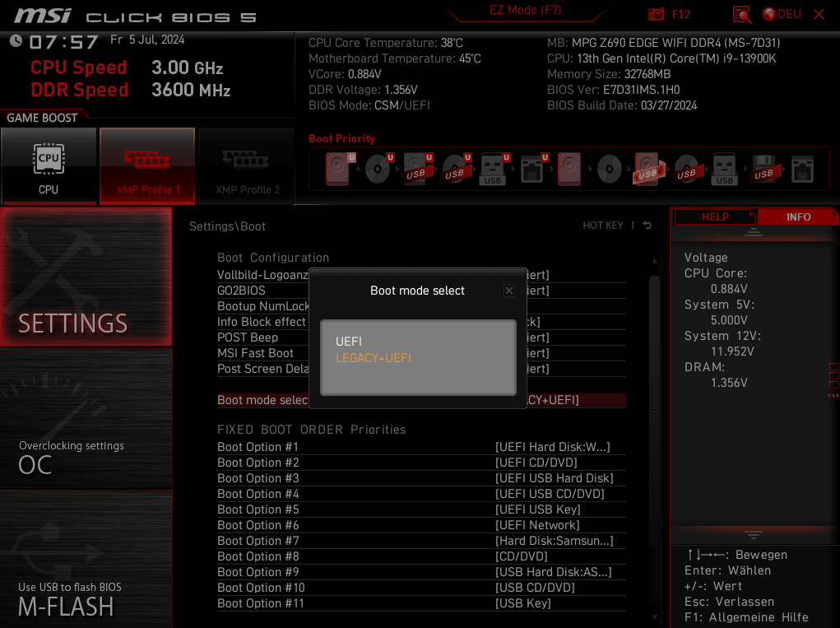Screen dimensions: 840x628
Task: Open the BIOS search magnifier icon
Action: [x=742, y=15]
